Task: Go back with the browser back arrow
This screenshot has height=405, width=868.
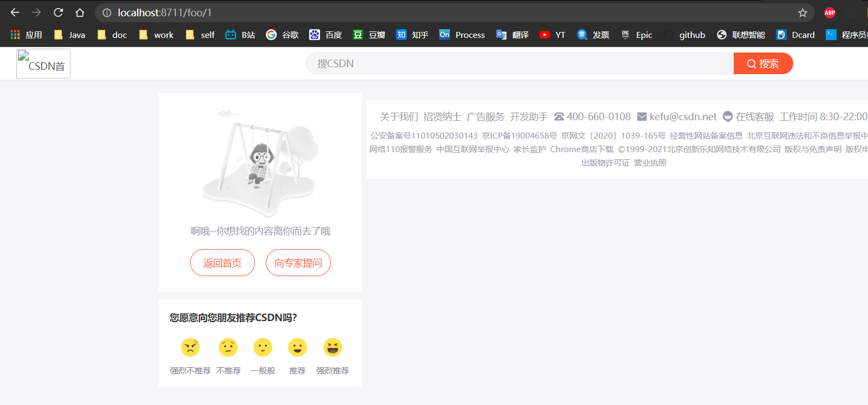Action: click(15, 12)
